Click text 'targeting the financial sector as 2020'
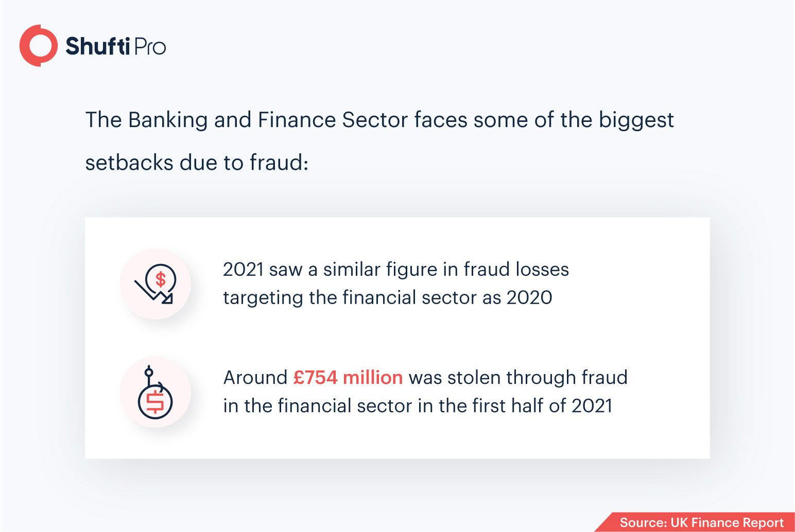This screenshot has height=532, width=795. [388, 298]
